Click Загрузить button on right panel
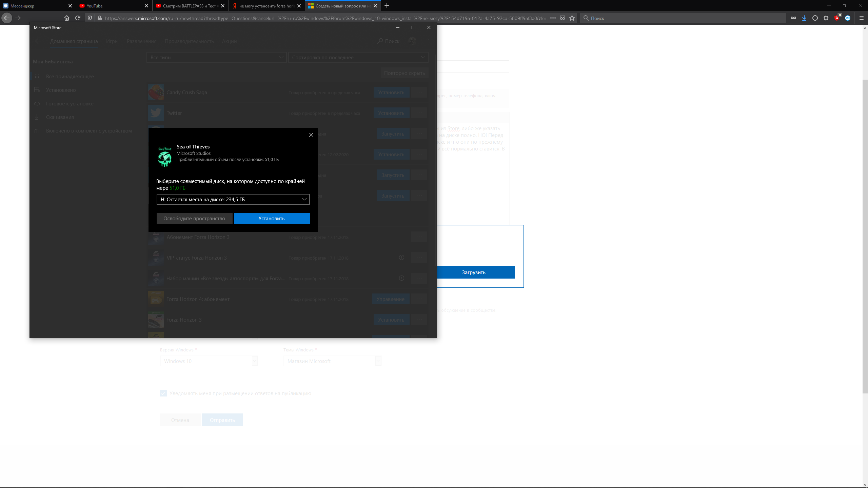 tap(473, 272)
